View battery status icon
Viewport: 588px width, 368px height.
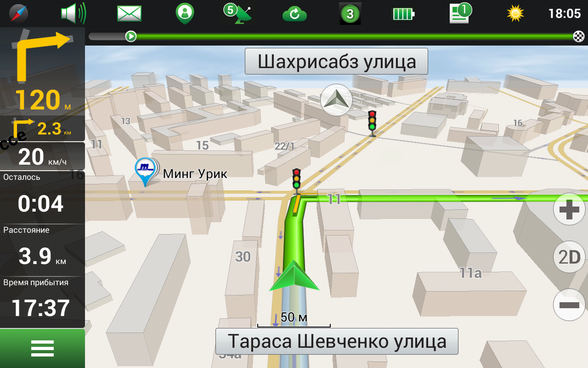pyautogui.click(x=403, y=13)
